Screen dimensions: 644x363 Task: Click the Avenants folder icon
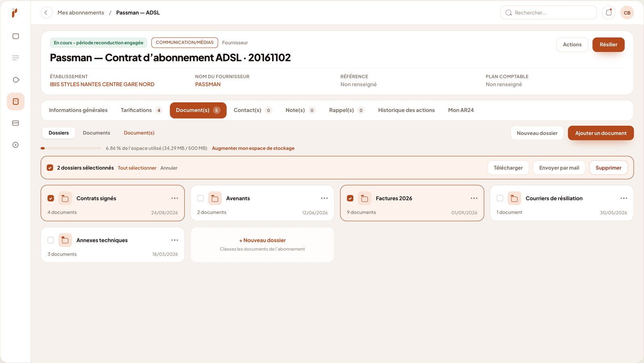tap(215, 198)
